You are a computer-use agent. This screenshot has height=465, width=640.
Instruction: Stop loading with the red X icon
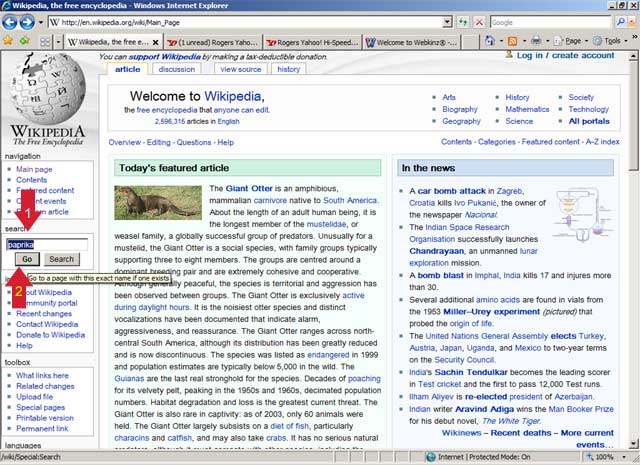click(x=479, y=22)
